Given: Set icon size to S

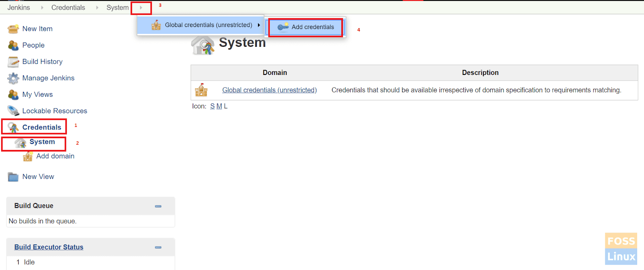Looking at the screenshot, I should click(213, 106).
